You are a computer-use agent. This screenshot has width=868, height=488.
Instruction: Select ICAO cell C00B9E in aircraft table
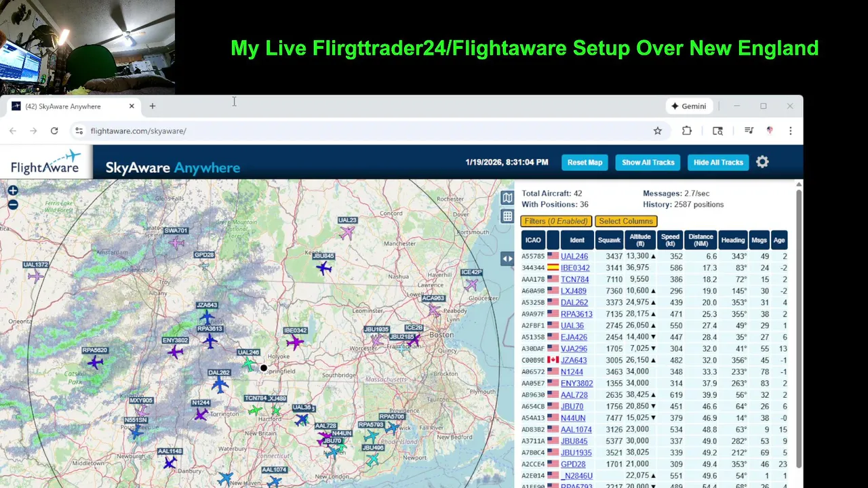pos(533,360)
